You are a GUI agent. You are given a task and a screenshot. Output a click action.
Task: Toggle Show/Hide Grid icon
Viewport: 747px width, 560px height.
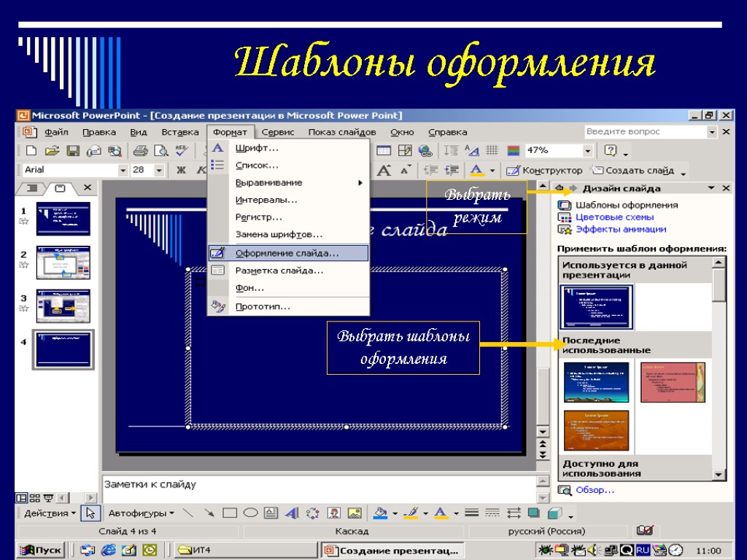[x=492, y=151]
